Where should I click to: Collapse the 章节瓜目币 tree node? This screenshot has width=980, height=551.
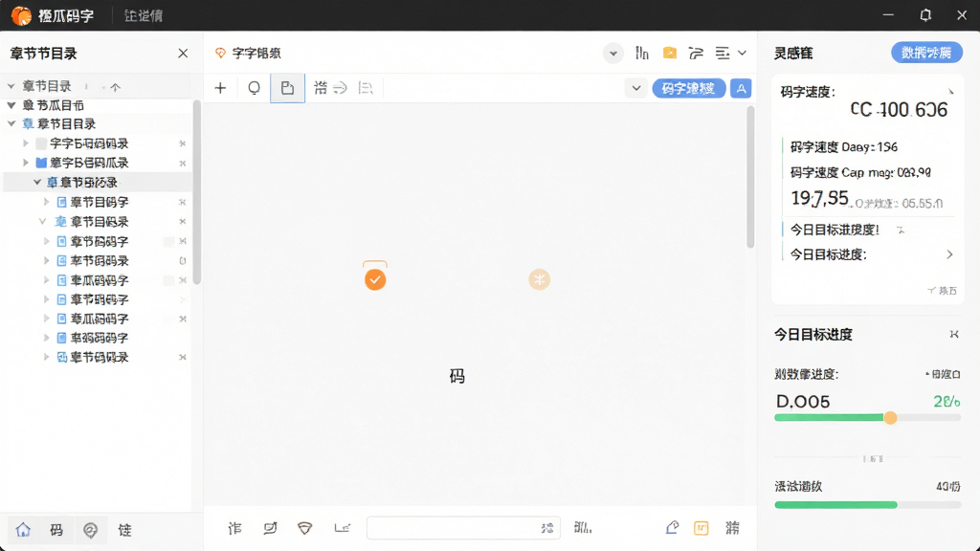tap(11, 105)
